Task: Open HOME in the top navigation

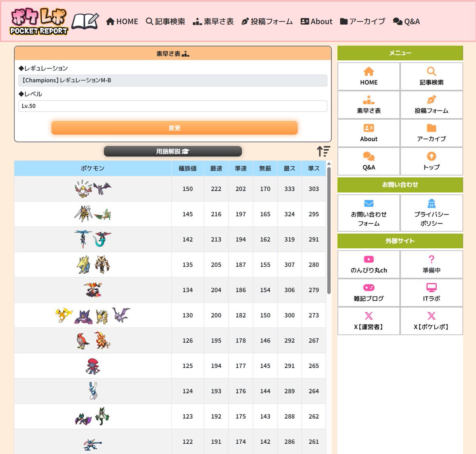Action: pos(122,21)
